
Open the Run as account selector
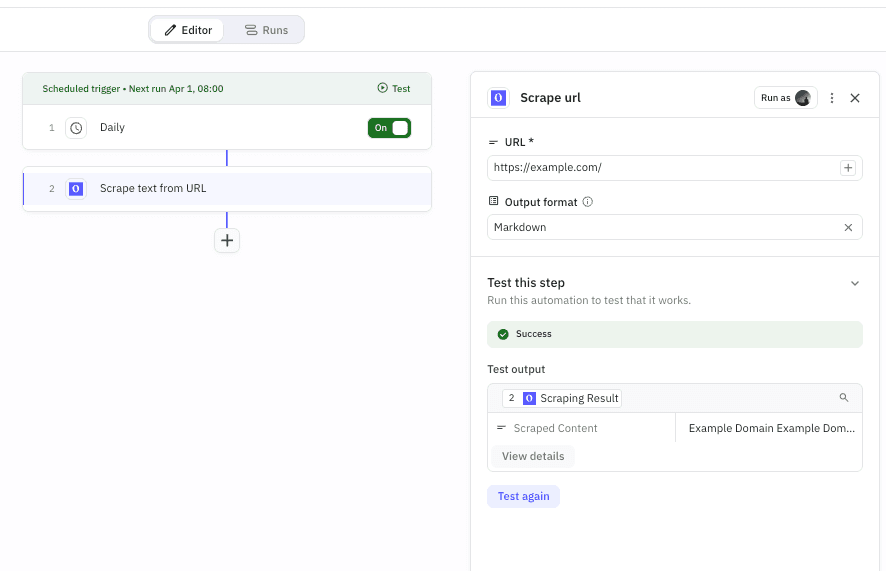[x=785, y=98]
